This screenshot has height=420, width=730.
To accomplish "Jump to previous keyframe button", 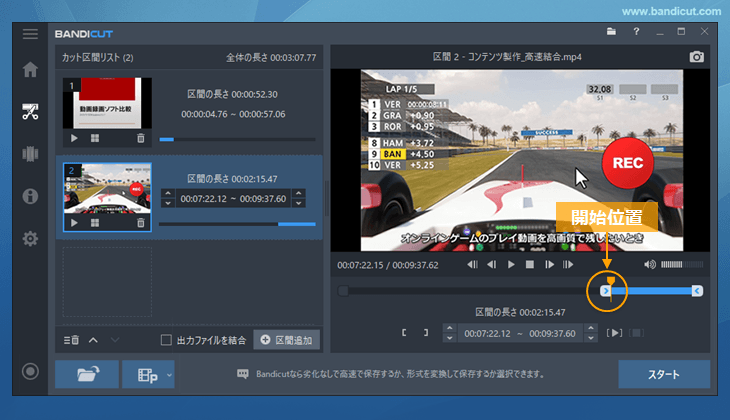I will pos(472,264).
